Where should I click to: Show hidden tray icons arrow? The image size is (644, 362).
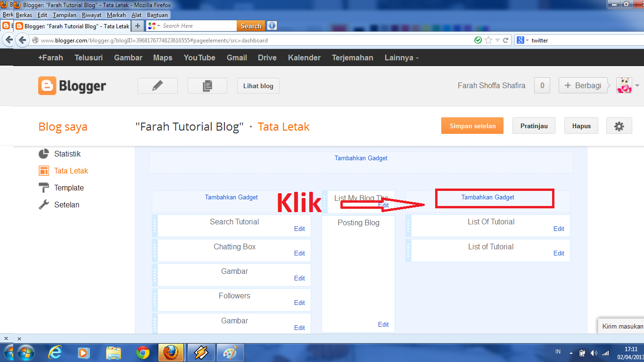point(571,353)
